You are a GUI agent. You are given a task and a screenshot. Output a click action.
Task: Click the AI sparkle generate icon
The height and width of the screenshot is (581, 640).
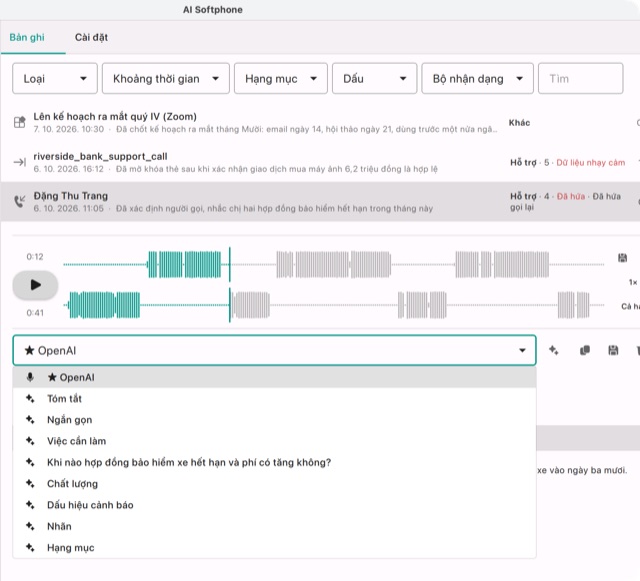(553, 350)
